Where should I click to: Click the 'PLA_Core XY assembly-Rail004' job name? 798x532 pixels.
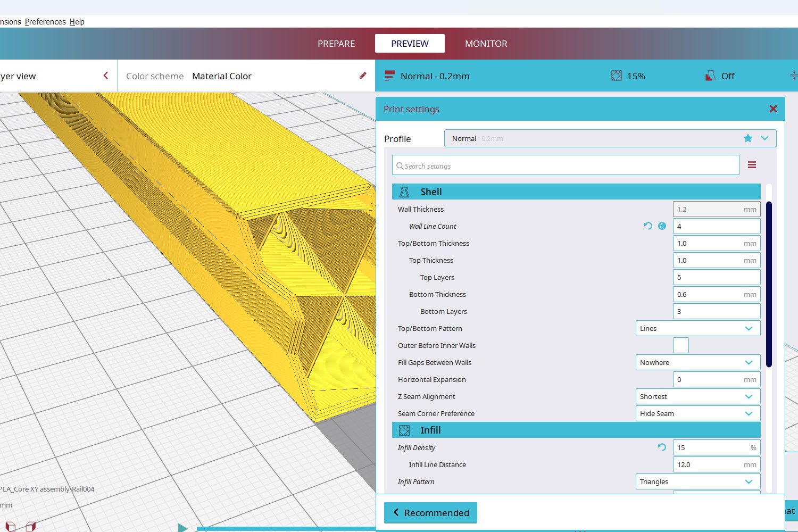[47, 489]
